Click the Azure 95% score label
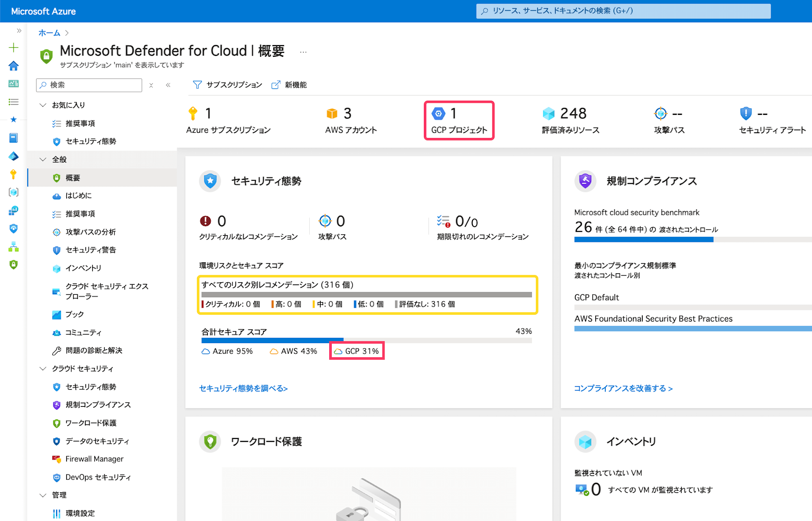812x521 pixels. click(227, 351)
